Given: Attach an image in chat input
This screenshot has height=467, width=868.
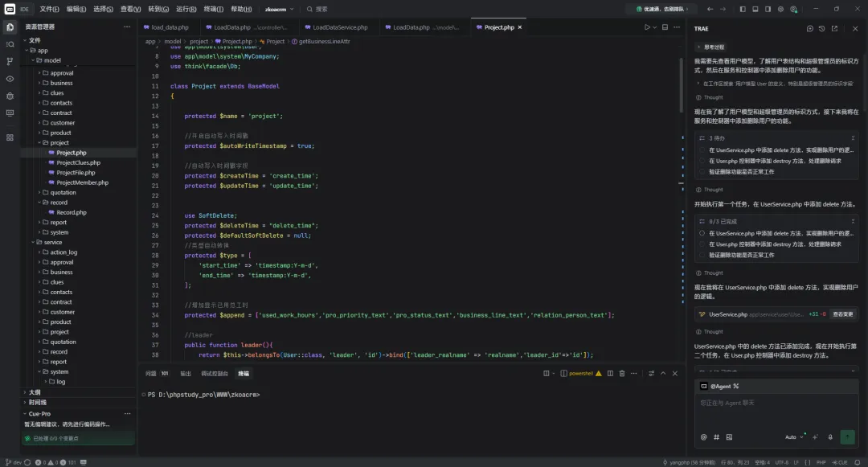Looking at the screenshot, I should (729, 437).
